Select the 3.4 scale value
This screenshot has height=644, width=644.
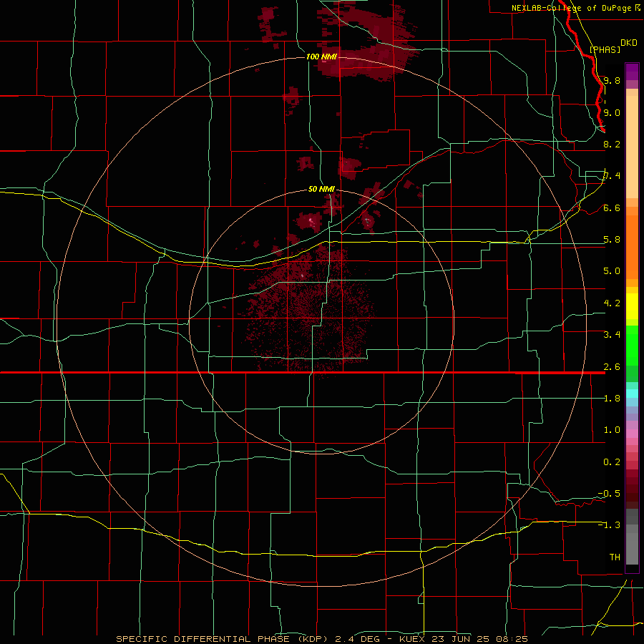(x=612, y=335)
